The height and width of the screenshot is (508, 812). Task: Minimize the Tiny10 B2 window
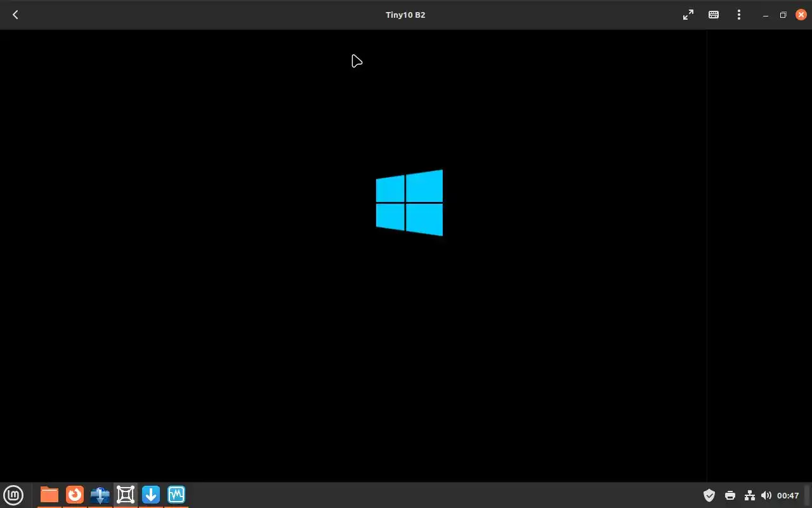pos(766,15)
